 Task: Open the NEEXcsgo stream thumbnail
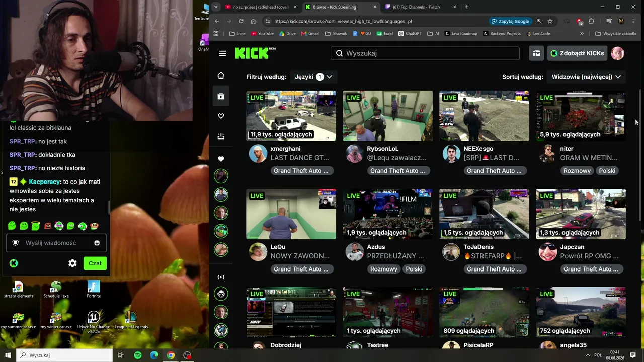coord(484,116)
